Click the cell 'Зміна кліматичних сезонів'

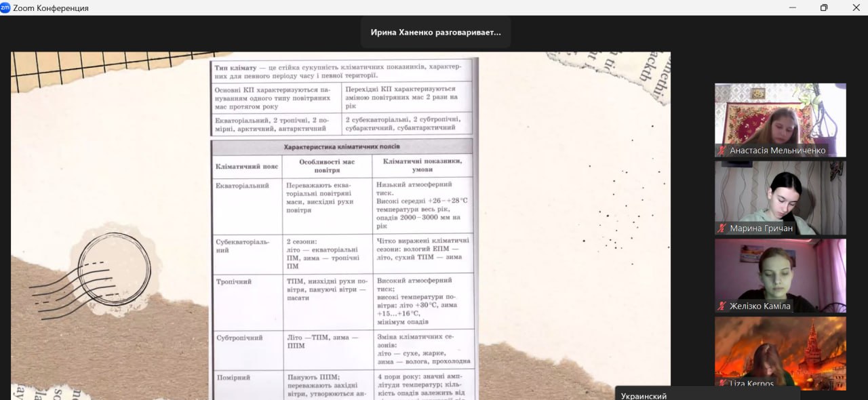422,349
